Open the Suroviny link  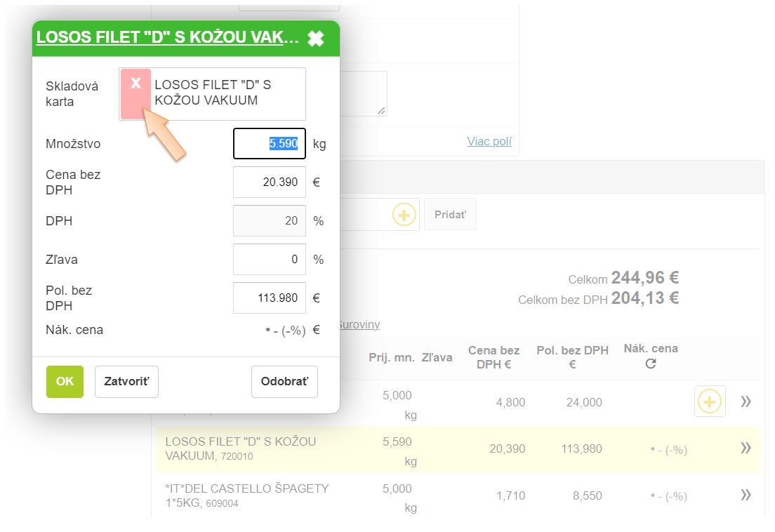click(359, 325)
